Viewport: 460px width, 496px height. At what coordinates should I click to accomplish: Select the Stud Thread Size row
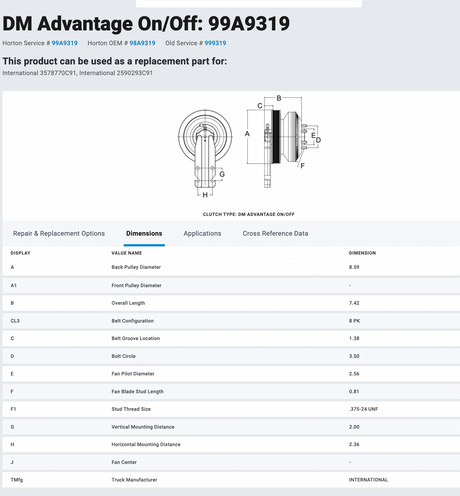pyautogui.click(x=231, y=409)
